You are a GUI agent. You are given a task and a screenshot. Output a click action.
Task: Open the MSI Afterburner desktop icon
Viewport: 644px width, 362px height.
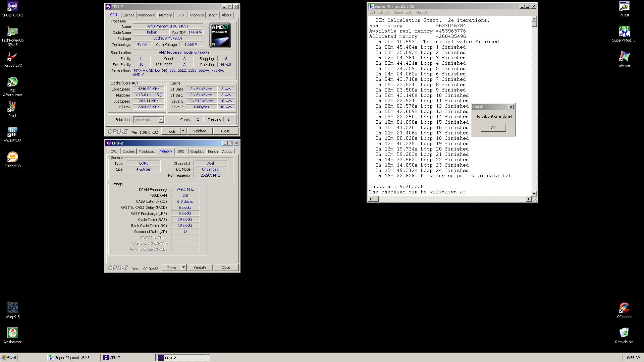point(12,86)
